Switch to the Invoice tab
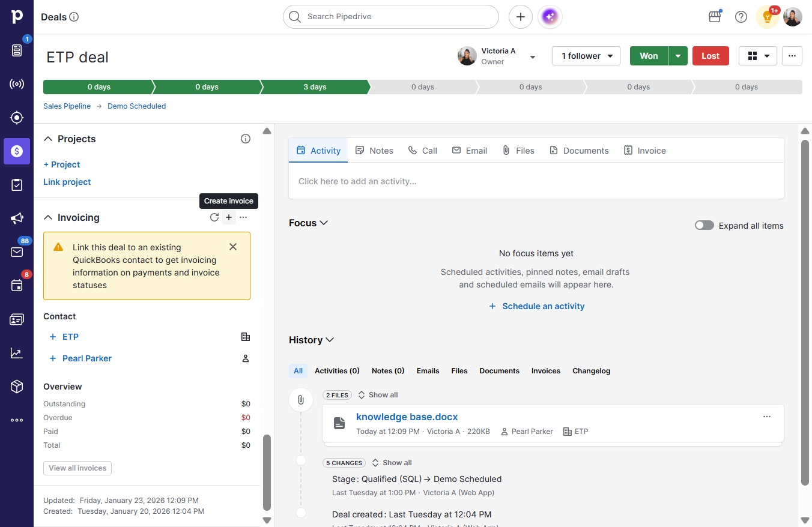 (645, 151)
